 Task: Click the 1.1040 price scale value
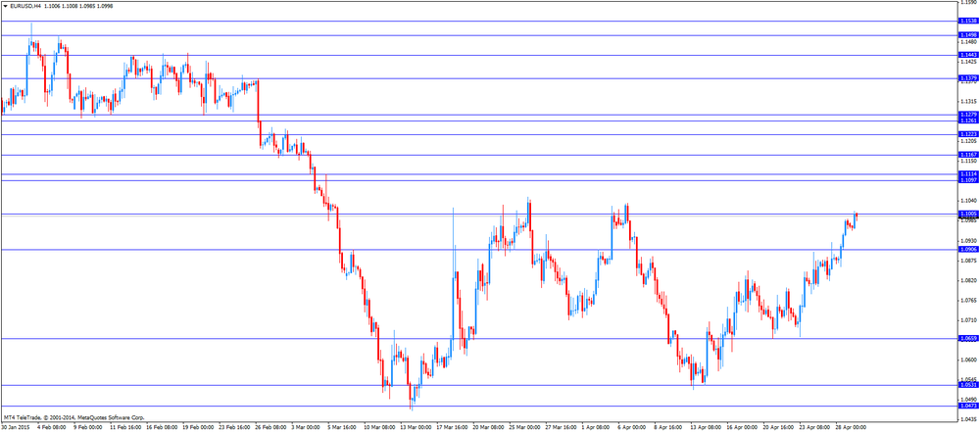pos(969,201)
